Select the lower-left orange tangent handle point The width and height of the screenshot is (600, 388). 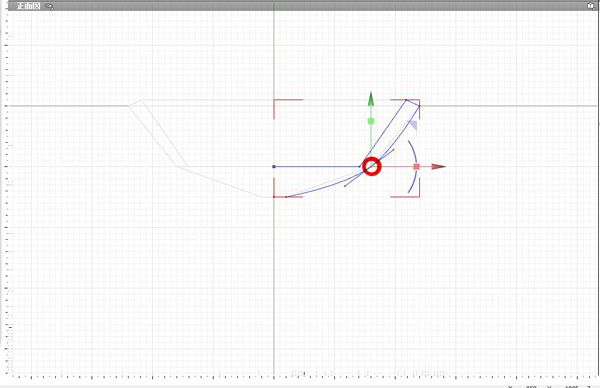[x=345, y=186]
